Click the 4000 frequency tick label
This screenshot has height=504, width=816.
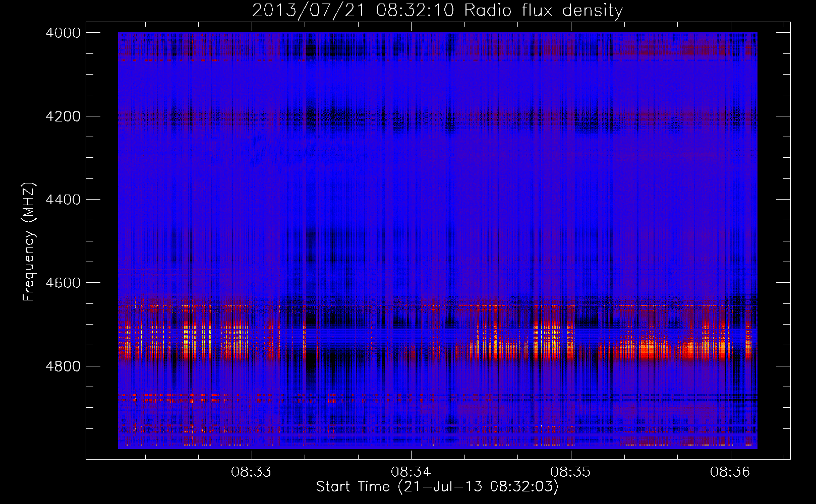[x=63, y=33]
